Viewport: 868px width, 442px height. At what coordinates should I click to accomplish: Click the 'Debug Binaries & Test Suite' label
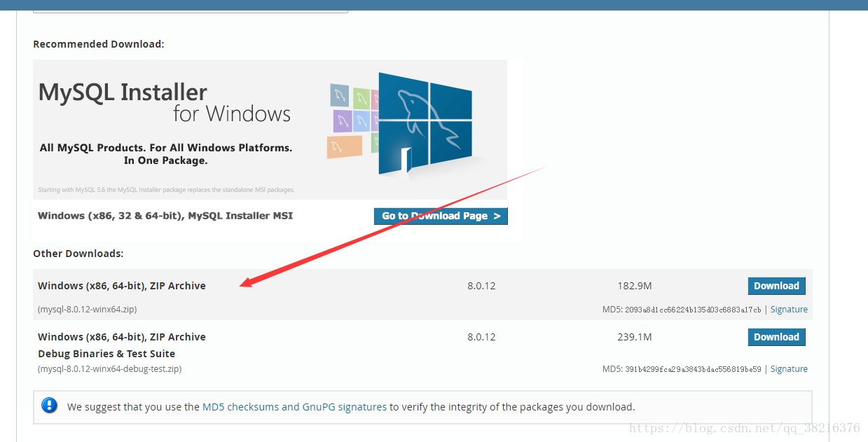click(x=106, y=354)
